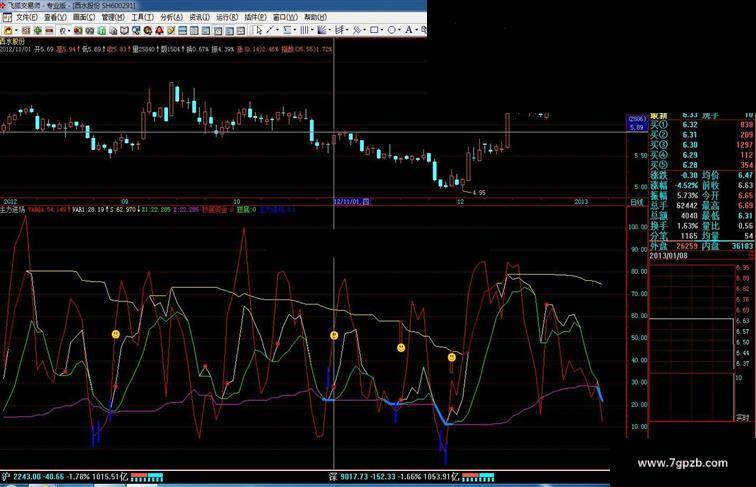Click the red minus bar toolbar icon
The width and height of the screenshot is (756, 487).
[x=50, y=30]
